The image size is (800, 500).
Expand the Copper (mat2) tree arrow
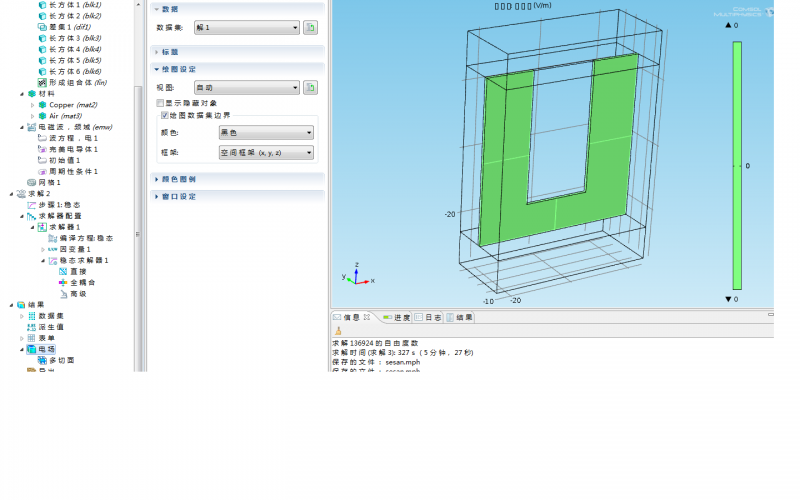pyautogui.click(x=33, y=105)
